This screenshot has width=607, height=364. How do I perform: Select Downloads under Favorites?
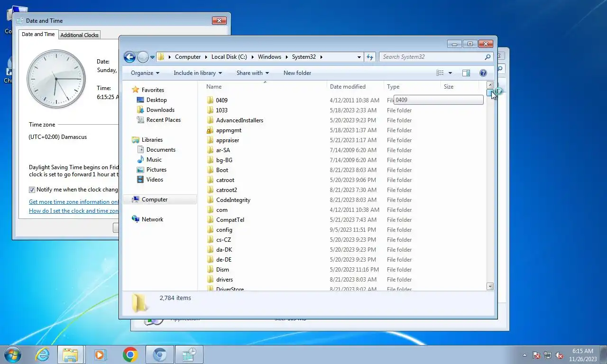coord(160,110)
